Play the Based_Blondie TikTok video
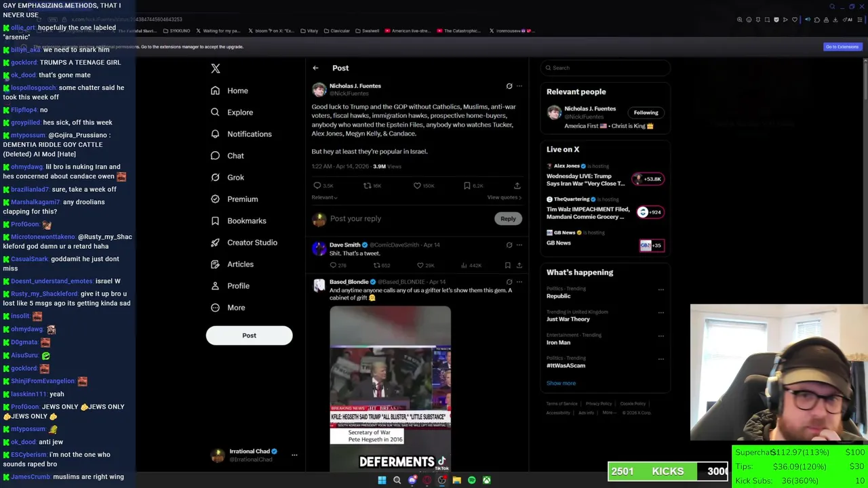Screen dimensions: 868x488 [390, 388]
